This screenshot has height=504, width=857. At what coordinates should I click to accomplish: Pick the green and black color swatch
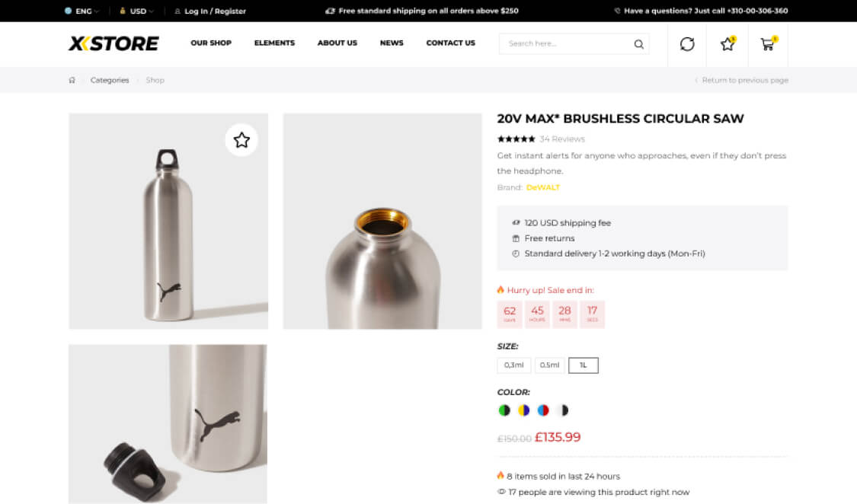coord(504,410)
